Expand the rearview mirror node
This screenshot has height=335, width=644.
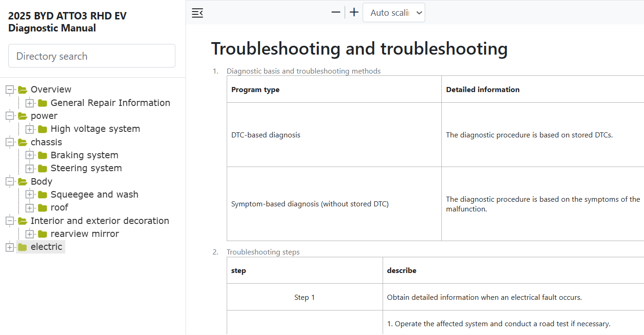(30, 234)
